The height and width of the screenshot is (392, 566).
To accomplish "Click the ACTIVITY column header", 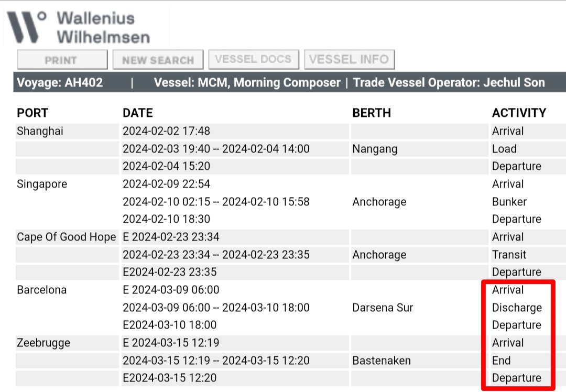I will click(519, 113).
